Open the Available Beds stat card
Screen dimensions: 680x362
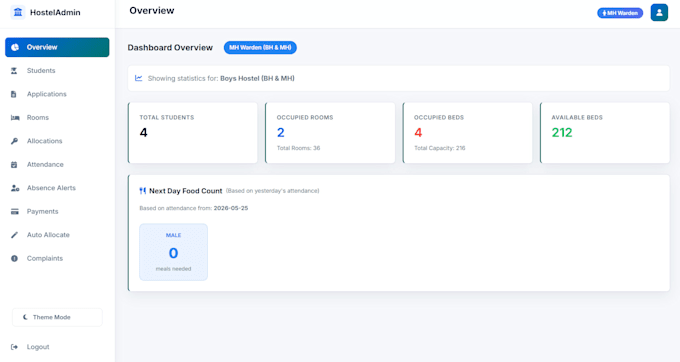[x=605, y=133]
